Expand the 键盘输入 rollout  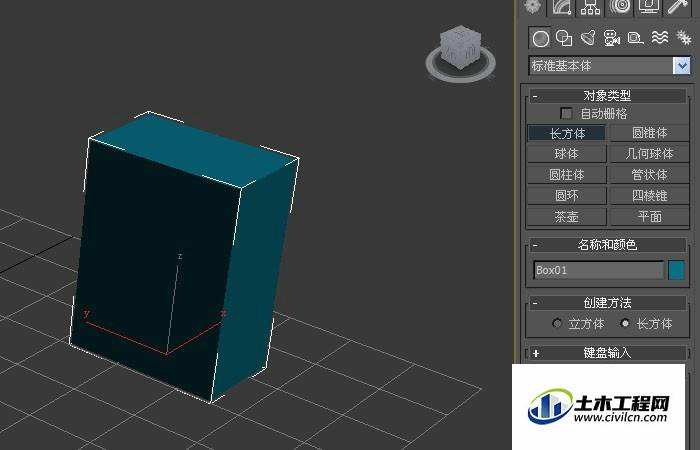point(608,353)
